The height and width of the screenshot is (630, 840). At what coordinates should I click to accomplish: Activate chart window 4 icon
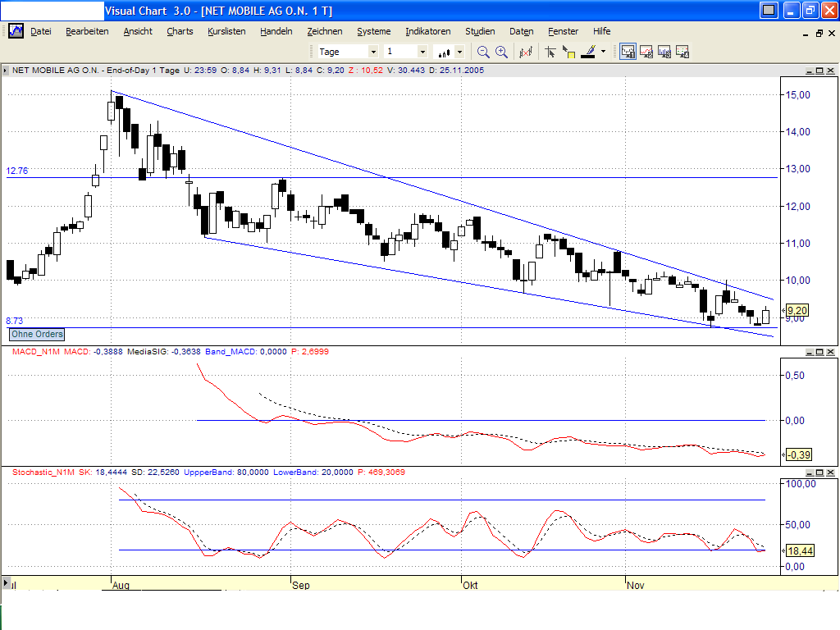click(x=682, y=51)
